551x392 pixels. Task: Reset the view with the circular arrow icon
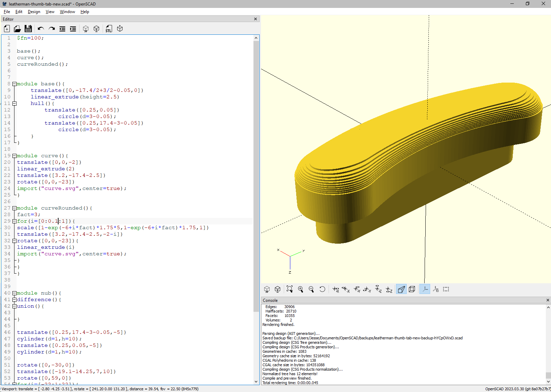(322, 289)
